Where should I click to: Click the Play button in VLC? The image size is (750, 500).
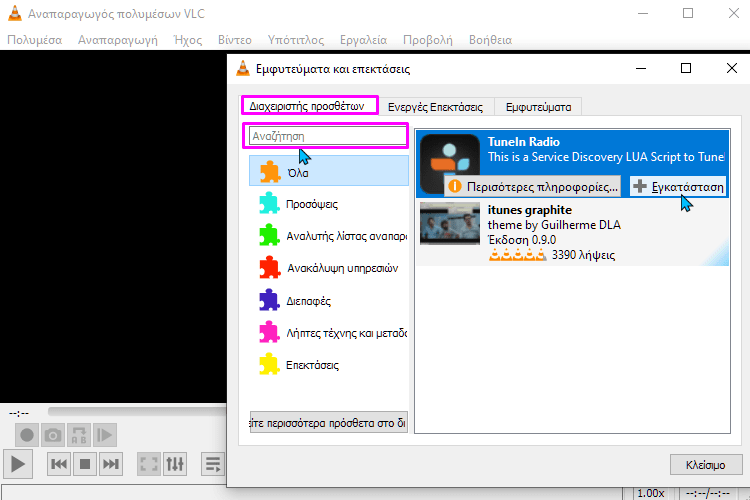point(18,464)
